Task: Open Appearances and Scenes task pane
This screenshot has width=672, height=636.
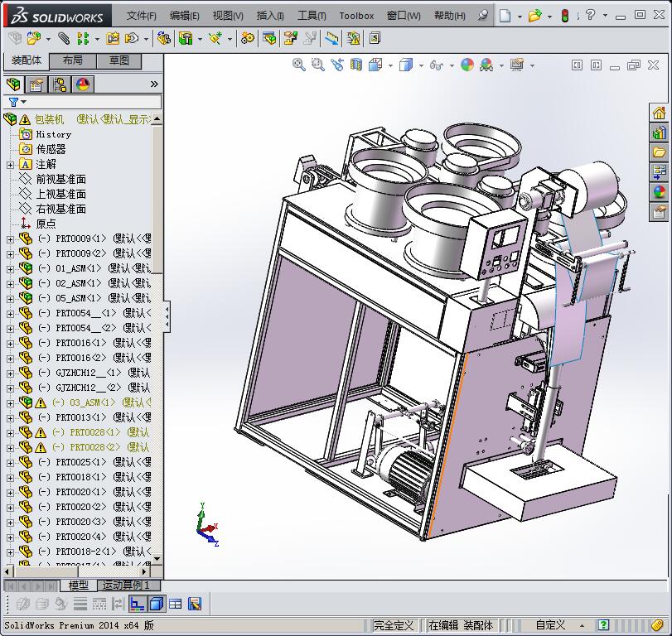Action: (659, 192)
